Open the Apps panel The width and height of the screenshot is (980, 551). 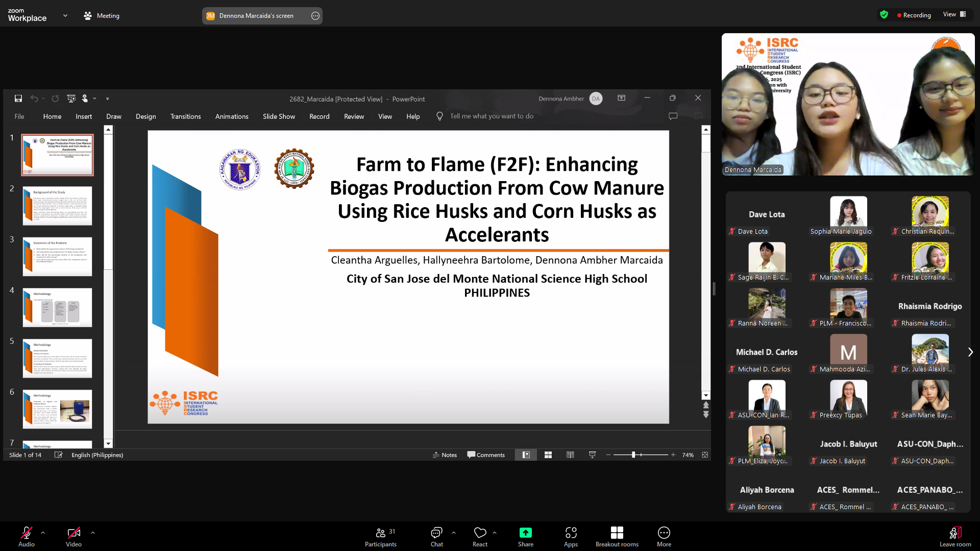point(571,537)
